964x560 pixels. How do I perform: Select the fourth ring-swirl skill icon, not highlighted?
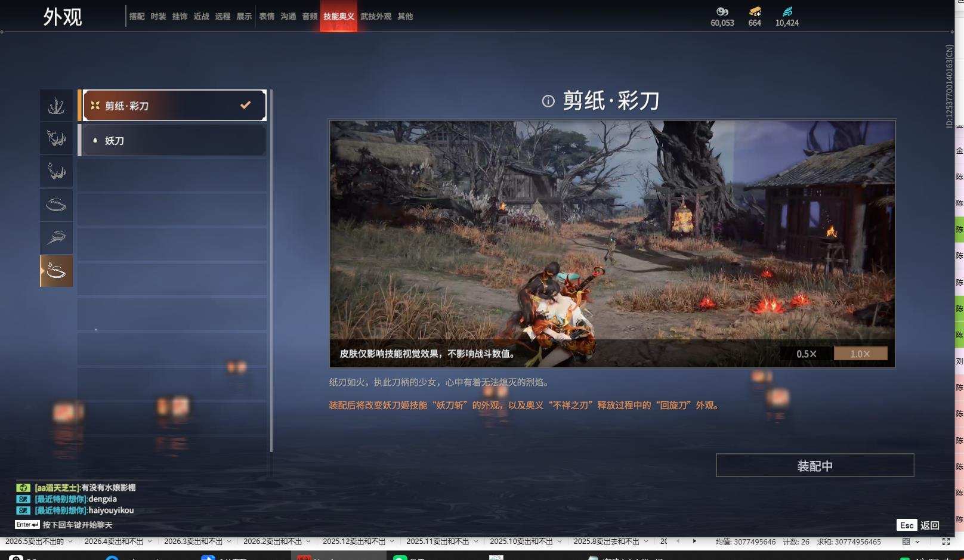(x=56, y=205)
